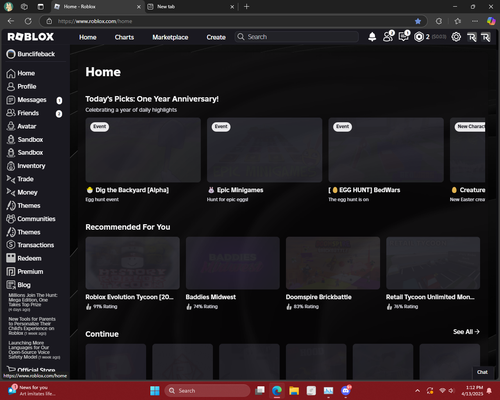Switch to the New tab browser tab

[191, 7]
